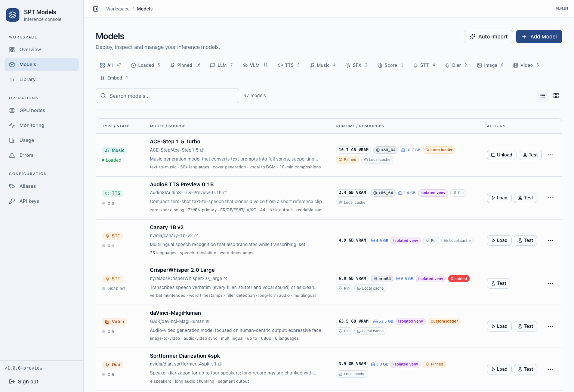This screenshot has width=574, height=392.
Task: Open external link icon for GAIR/daVinci-MagiHuman
Action: tap(208, 321)
